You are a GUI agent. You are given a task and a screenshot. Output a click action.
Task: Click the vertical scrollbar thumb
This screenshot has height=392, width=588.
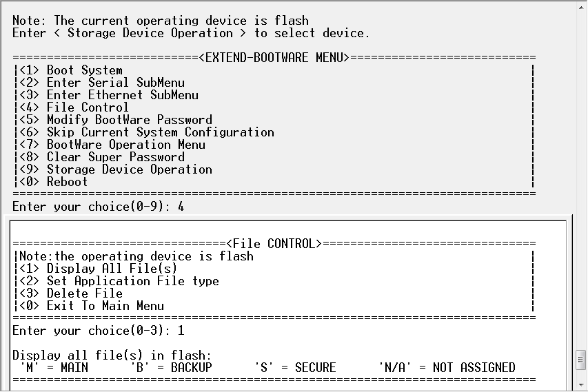(x=581, y=361)
